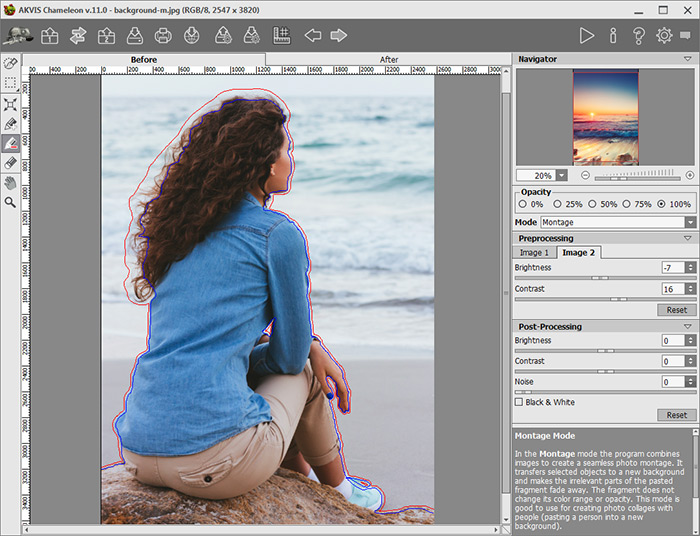Click the Post-Processing Noise slider

[x=605, y=392]
